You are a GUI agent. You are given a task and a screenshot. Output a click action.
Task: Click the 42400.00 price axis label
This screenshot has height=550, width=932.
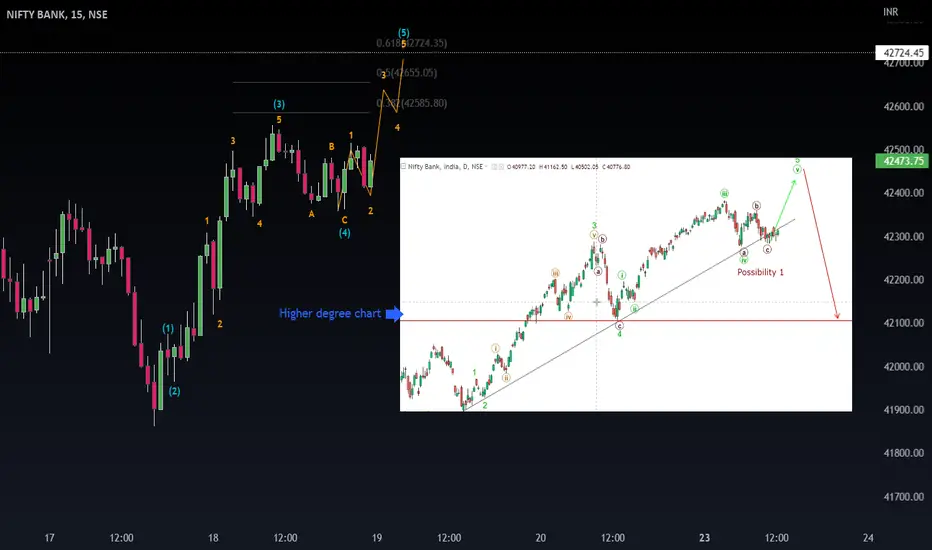(x=903, y=193)
